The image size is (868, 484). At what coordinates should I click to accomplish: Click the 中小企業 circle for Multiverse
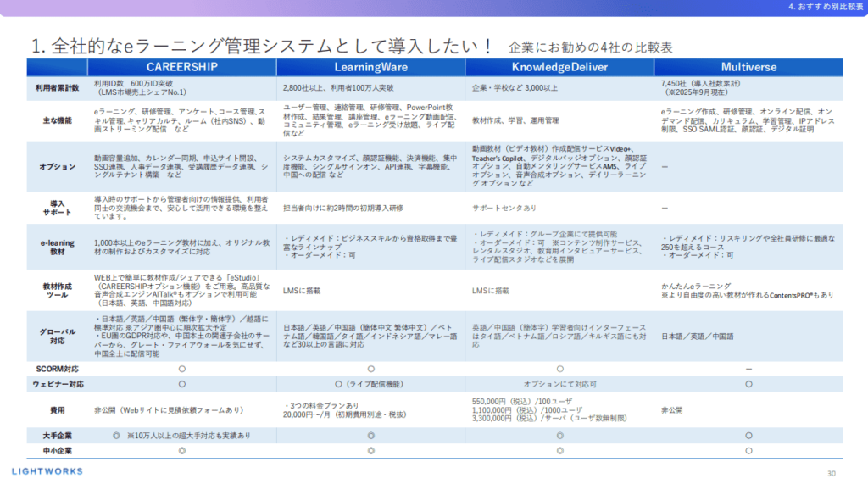pos(748,451)
